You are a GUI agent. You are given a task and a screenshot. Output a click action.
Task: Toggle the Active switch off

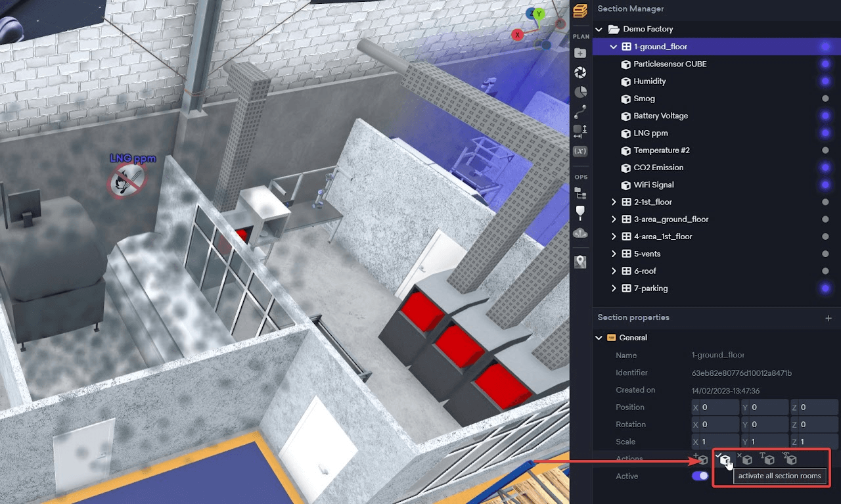700,476
